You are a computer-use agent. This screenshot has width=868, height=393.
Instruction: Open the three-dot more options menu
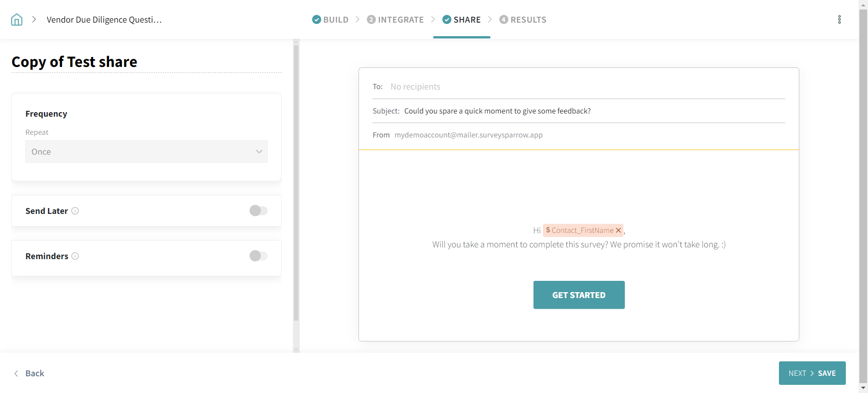[839, 19]
